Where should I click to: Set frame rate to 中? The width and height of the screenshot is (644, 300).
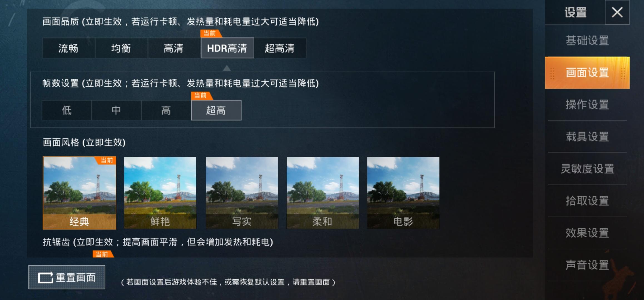(x=117, y=110)
